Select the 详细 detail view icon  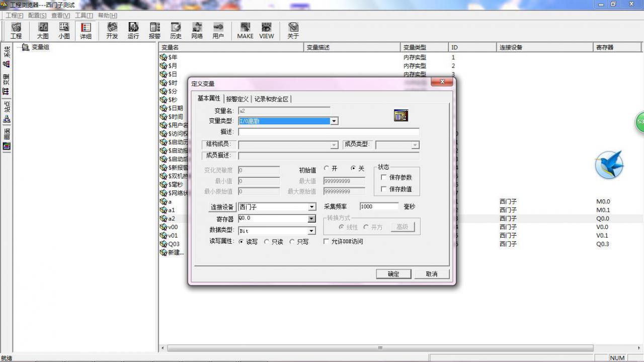click(x=86, y=30)
